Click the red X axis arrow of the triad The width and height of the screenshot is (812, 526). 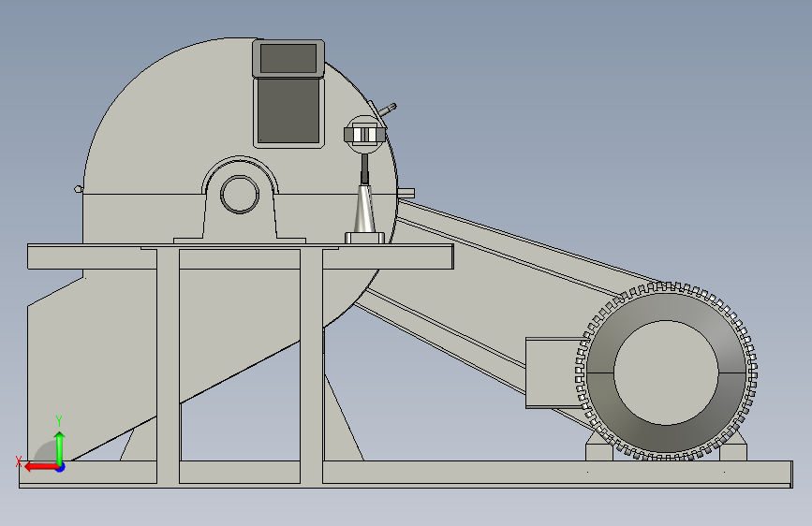40,467
